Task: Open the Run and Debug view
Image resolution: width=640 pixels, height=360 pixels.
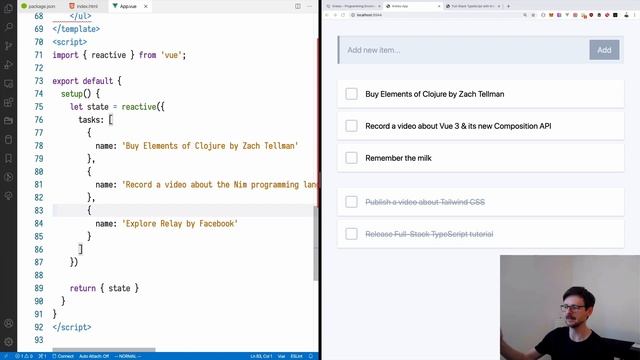Action: click(x=8, y=64)
